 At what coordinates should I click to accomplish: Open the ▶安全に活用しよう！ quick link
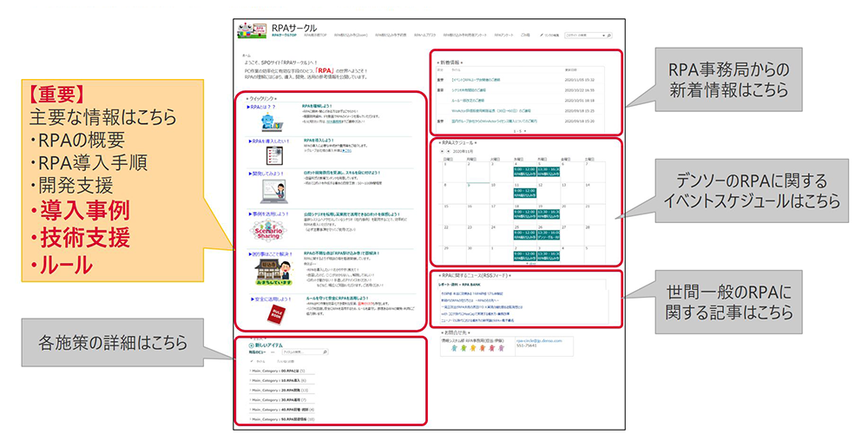[270, 299]
